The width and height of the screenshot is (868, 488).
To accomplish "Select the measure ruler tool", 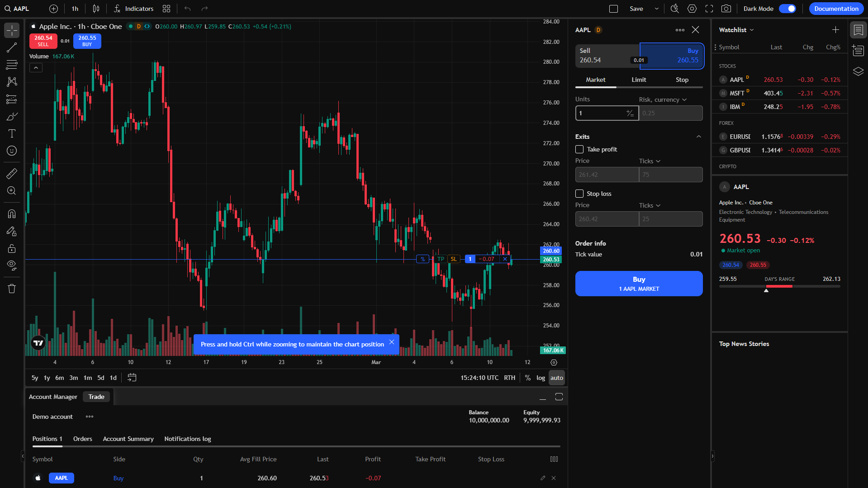I will (x=11, y=173).
